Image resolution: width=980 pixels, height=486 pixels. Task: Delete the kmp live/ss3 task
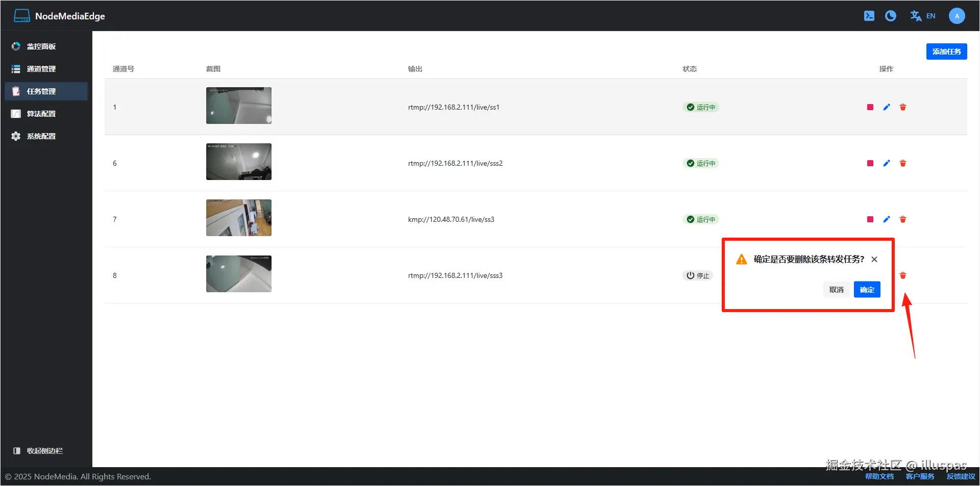tap(903, 219)
